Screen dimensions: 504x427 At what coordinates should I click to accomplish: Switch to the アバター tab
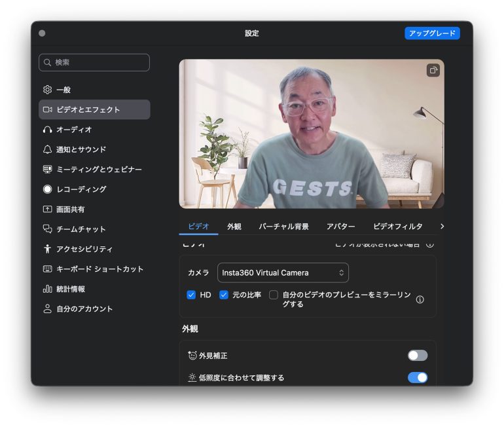pyautogui.click(x=340, y=227)
